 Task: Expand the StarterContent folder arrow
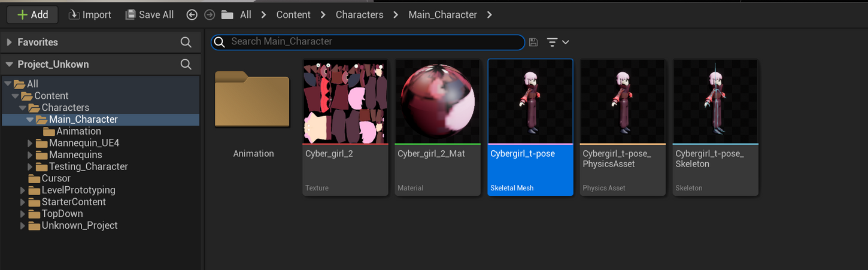(23, 202)
